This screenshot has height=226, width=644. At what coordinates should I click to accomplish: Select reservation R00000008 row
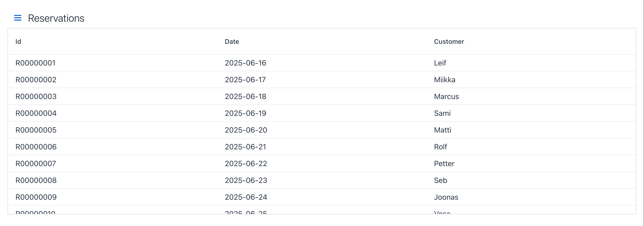[x=322, y=180]
